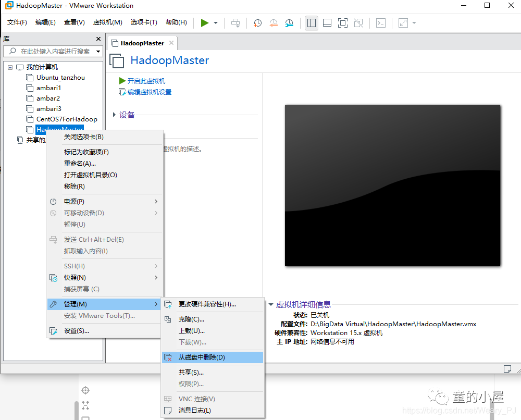Click the icon beside 更改硬件兼容性(H)...
The image size is (521, 420).
pos(168,304)
